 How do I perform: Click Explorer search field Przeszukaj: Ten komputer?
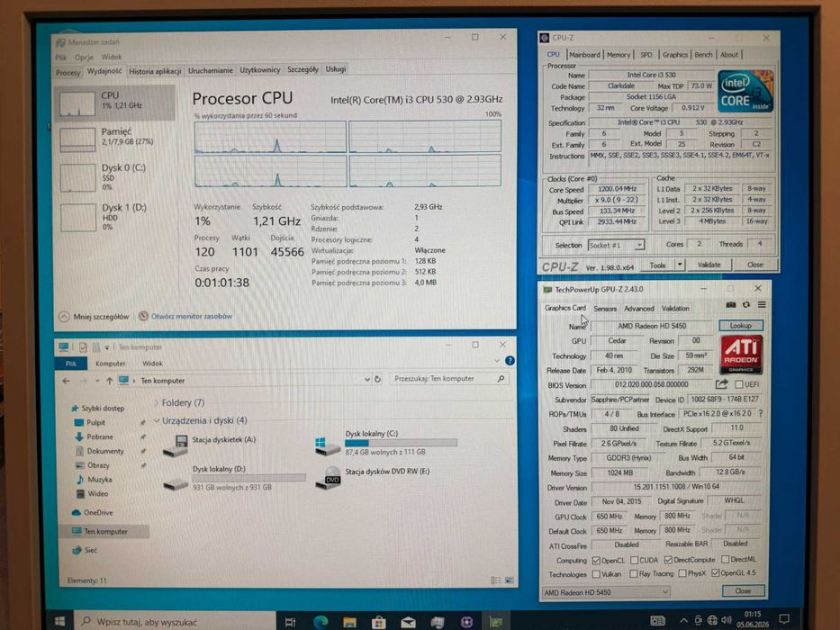pyautogui.click(x=449, y=379)
